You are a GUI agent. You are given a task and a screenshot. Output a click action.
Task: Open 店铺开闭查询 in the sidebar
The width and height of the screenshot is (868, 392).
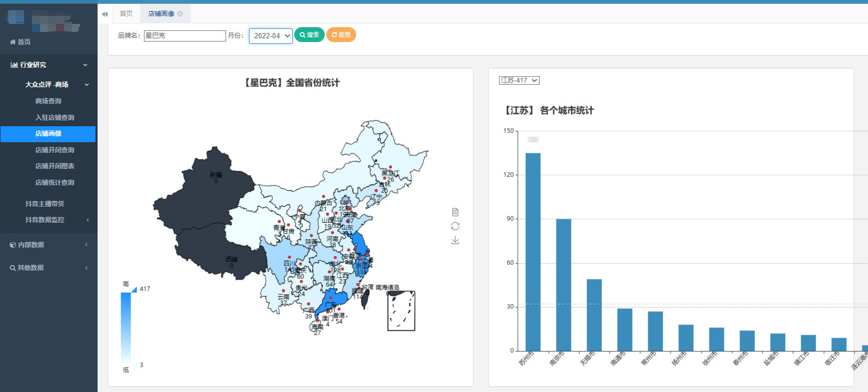coord(54,150)
